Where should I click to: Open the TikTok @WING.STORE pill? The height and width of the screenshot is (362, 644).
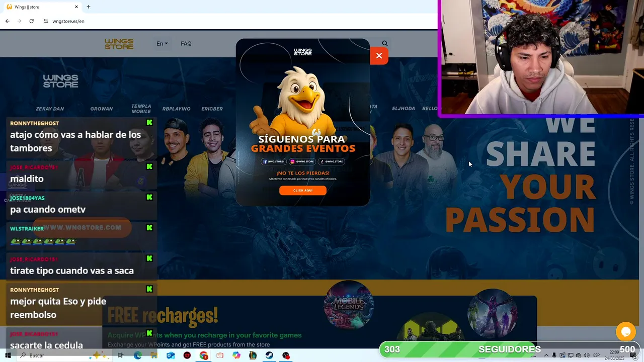(x=332, y=161)
